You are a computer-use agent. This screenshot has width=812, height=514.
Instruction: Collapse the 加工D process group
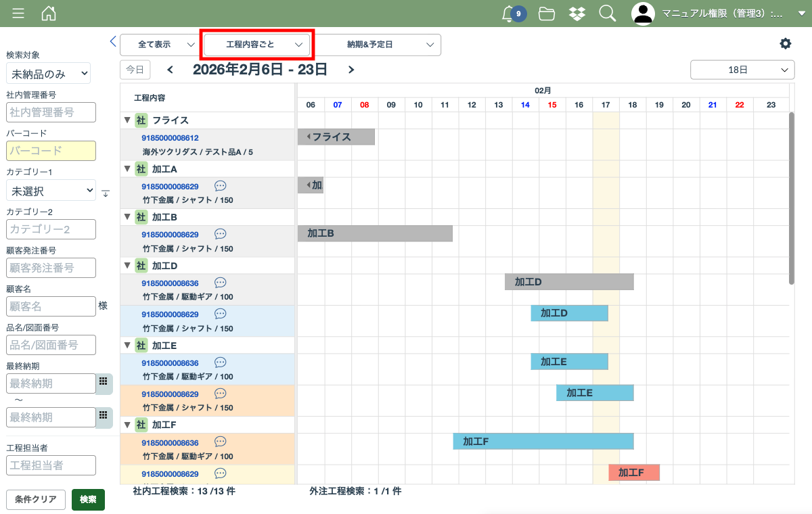click(x=127, y=266)
